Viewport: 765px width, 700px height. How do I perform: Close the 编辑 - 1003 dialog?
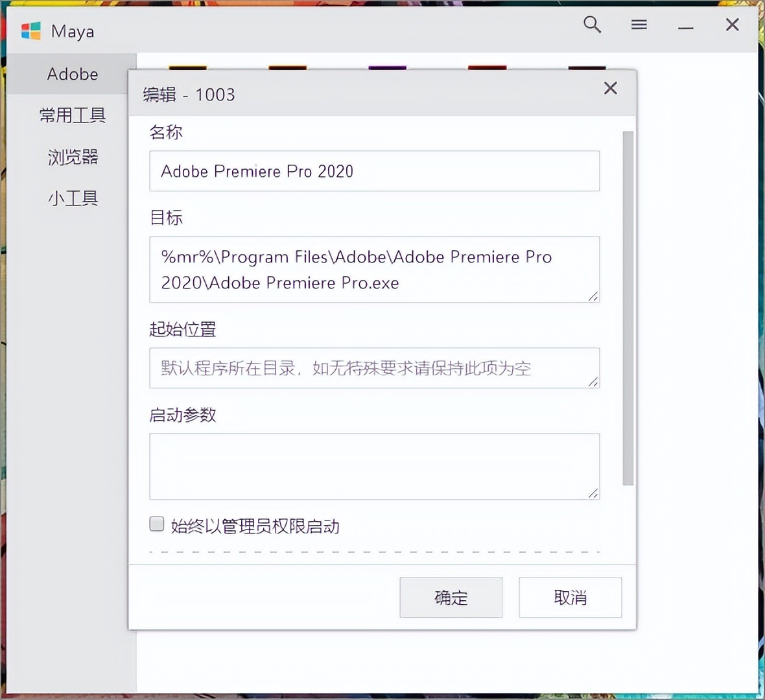tap(610, 88)
